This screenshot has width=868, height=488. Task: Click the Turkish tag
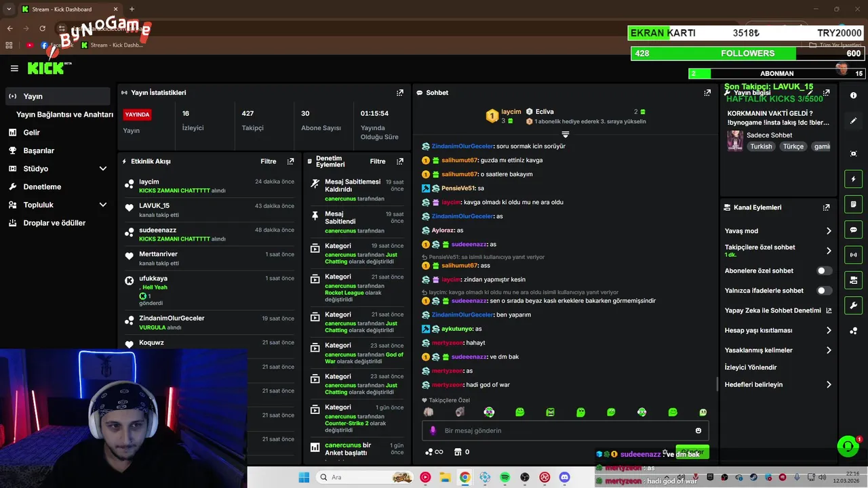click(x=761, y=146)
